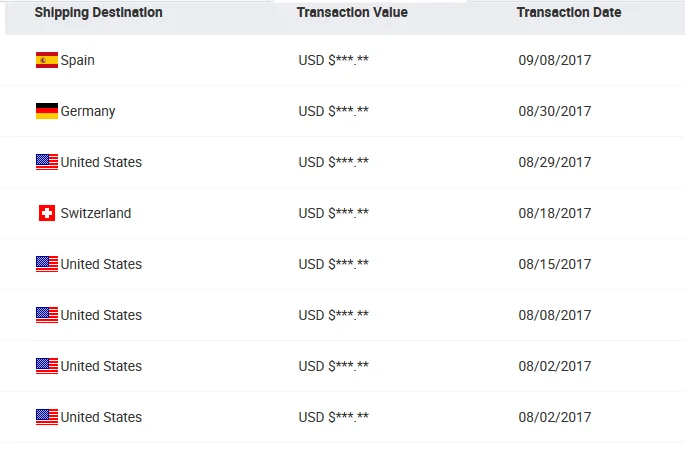Click the masked transaction value in Spain row

[334, 60]
